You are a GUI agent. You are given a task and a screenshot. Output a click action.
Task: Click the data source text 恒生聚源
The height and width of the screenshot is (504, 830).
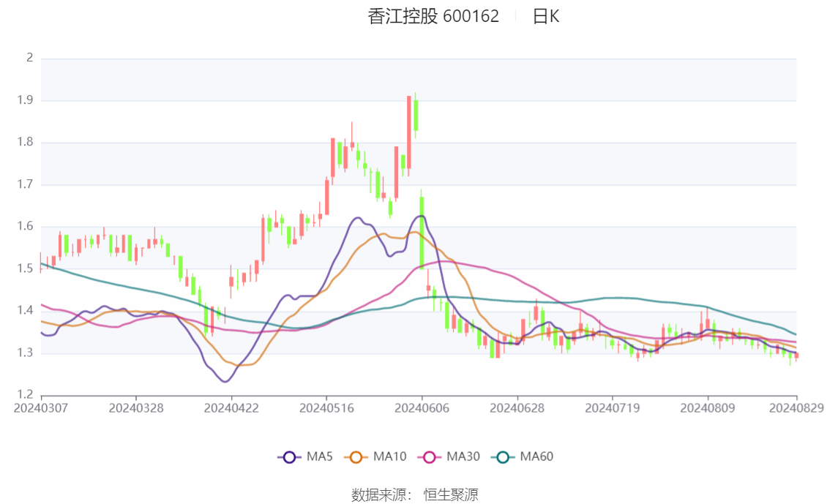pos(451,495)
